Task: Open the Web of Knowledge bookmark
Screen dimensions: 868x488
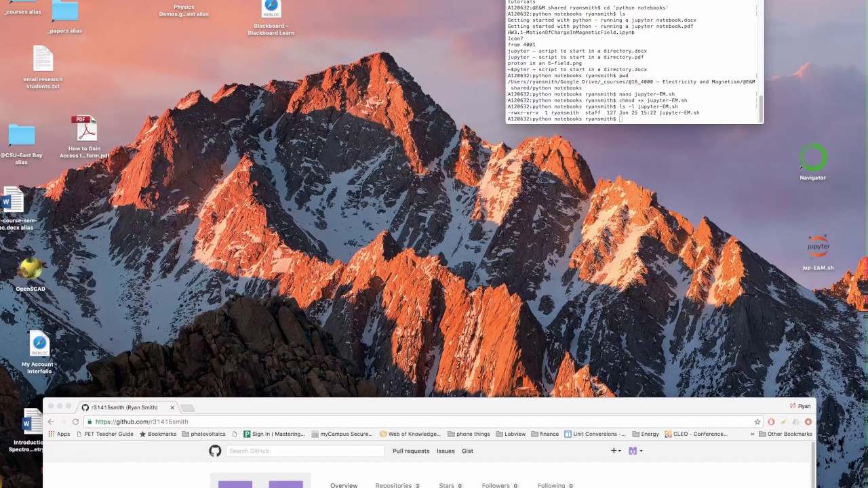Action: (x=410, y=434)
